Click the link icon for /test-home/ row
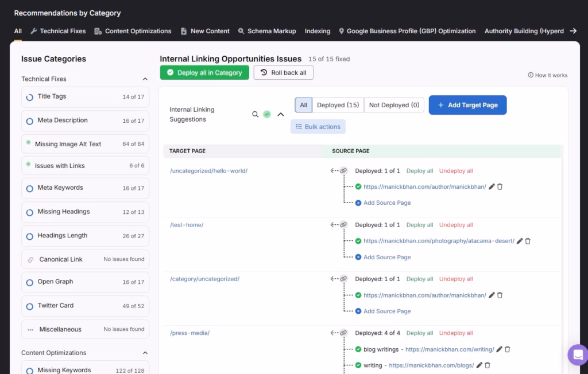 pyautogui.click(x=343, y=225)
